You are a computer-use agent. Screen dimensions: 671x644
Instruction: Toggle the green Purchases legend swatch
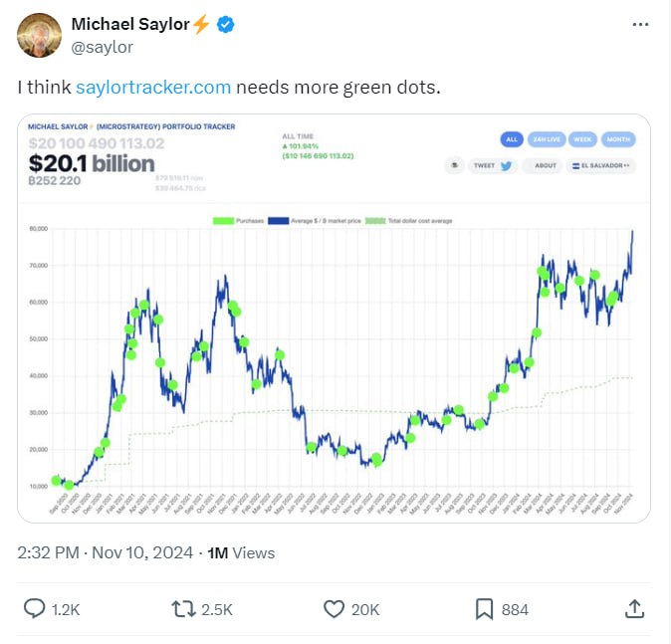pyautogui.click(x=223, y=221)
